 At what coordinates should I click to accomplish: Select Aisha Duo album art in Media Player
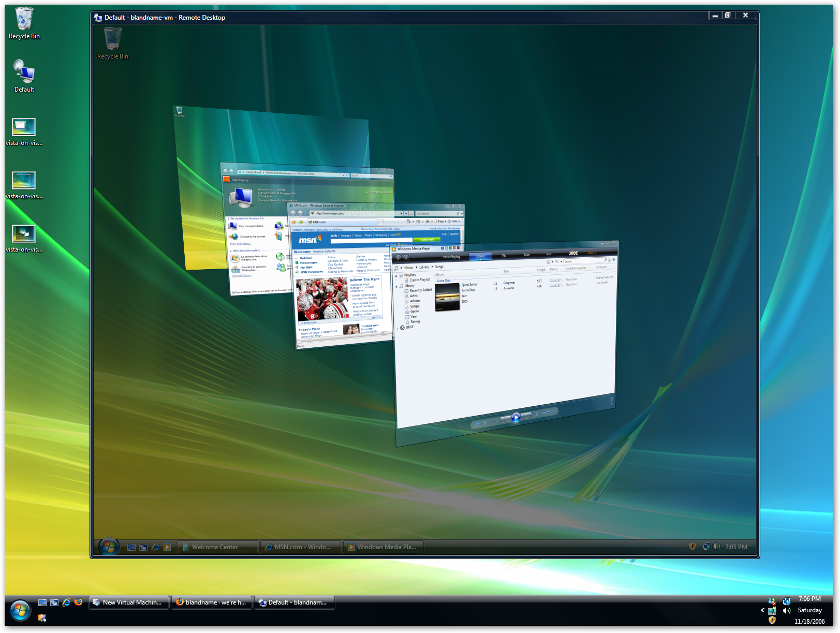click(447, 298)
